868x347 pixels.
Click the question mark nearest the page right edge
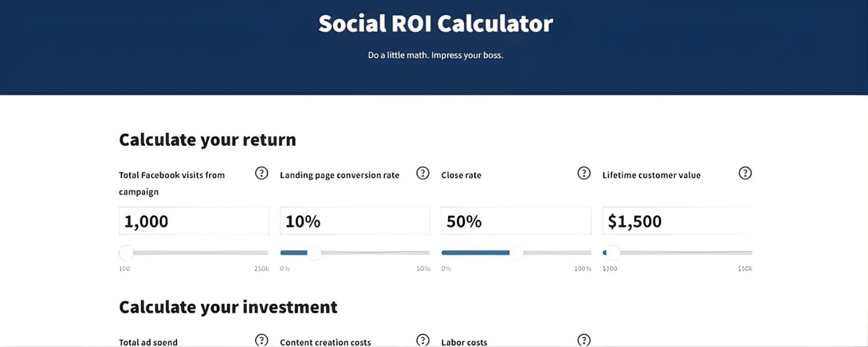pos(745,172)
